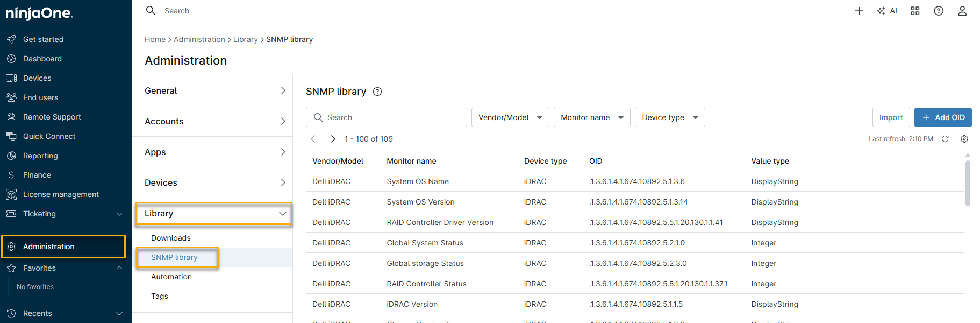Expand the Apps admin section
Image resolution: width=980 pixels, height=323 pixels.
pyautogui.click(x=212, y=152)
